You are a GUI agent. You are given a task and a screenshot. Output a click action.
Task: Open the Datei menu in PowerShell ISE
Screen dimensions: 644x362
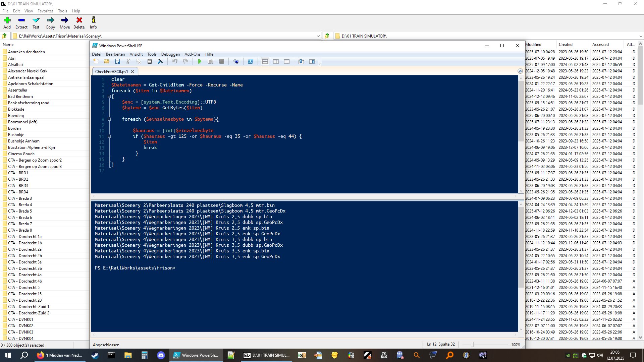point(97,54)
